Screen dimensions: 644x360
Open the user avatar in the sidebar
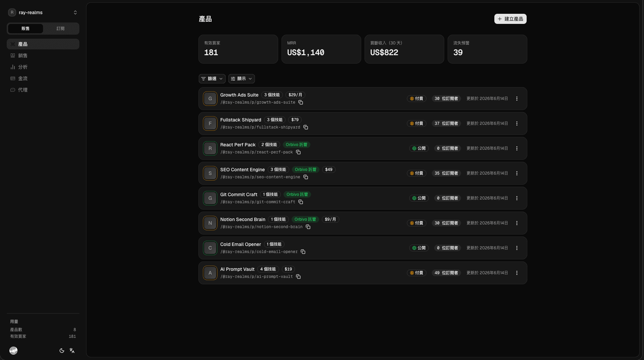[13, 351]
